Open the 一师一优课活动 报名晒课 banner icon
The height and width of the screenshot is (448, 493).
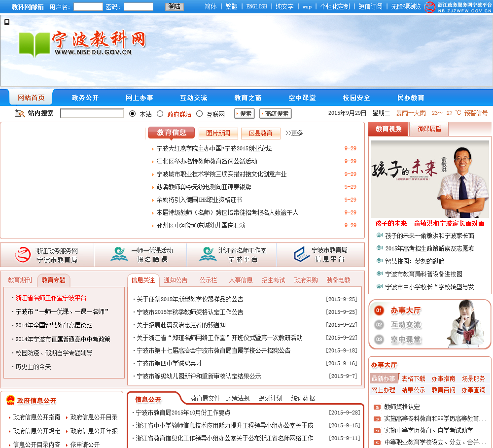pyautogui.click(x=119, y=255)
